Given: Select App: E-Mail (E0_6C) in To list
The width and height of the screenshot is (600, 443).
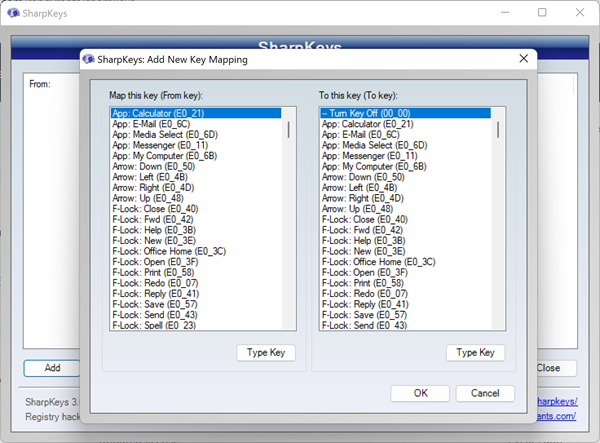Looking at the screenshot, I should (406, 135).
